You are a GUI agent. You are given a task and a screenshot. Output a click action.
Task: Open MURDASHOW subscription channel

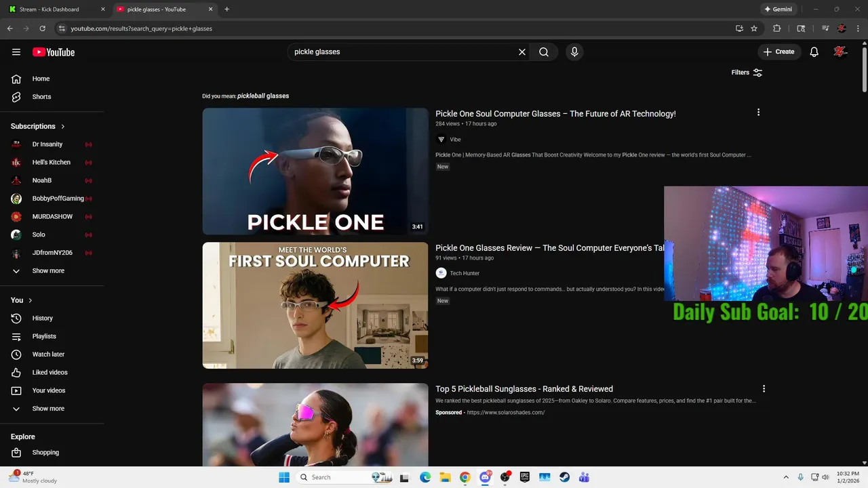tap(52, 217)
